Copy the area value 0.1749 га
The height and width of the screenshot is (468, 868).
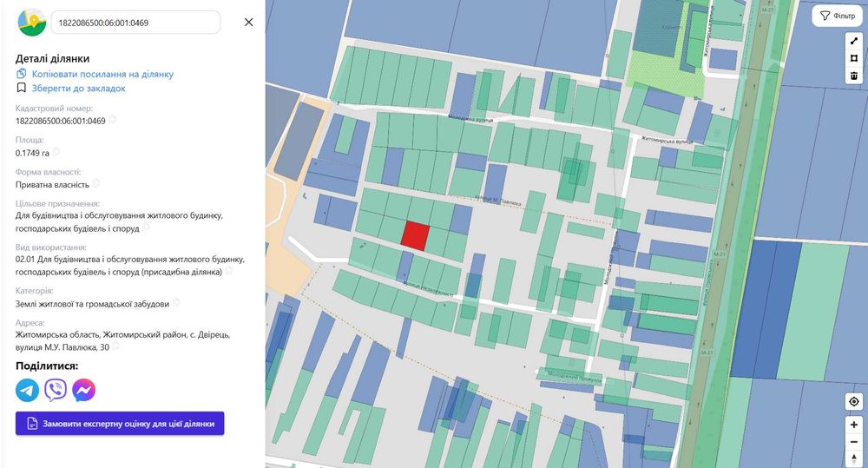tap(56, 152)
